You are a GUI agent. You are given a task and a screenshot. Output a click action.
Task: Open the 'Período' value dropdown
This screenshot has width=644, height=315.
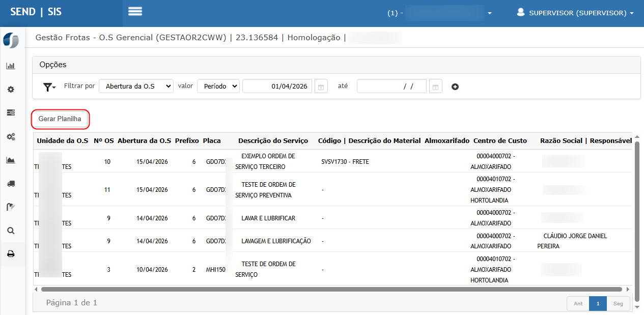pos(218,87)
